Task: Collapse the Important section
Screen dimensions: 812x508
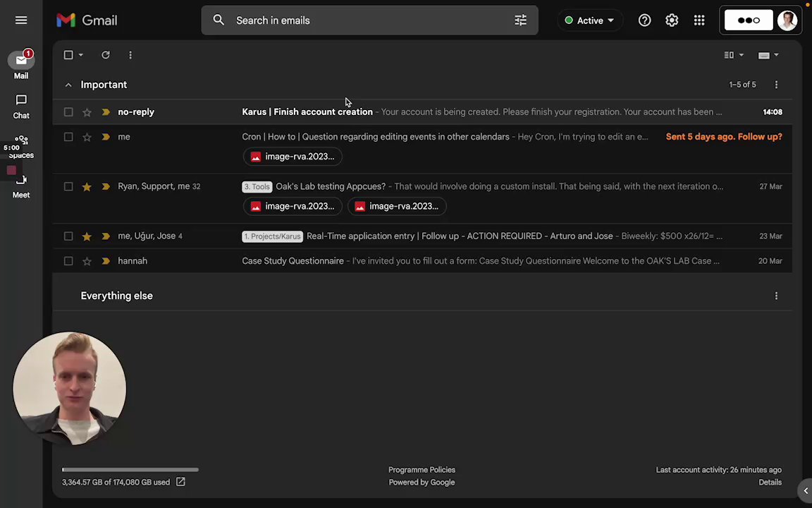Action: pyautogui.click(x=68, y=85)
